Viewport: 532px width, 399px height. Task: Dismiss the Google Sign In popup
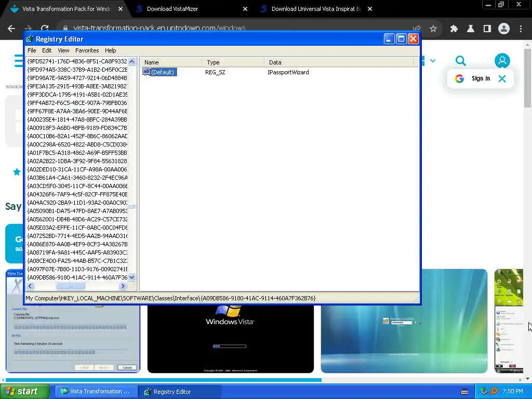(x=502, y=78)
